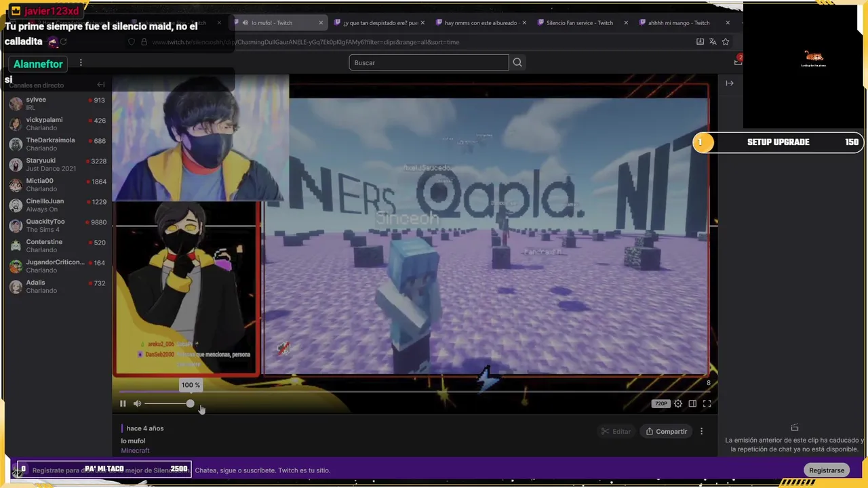Open QuackityToo channel in sidebar
The width and height of the screenshot is (868, 488).
[58, 226]
